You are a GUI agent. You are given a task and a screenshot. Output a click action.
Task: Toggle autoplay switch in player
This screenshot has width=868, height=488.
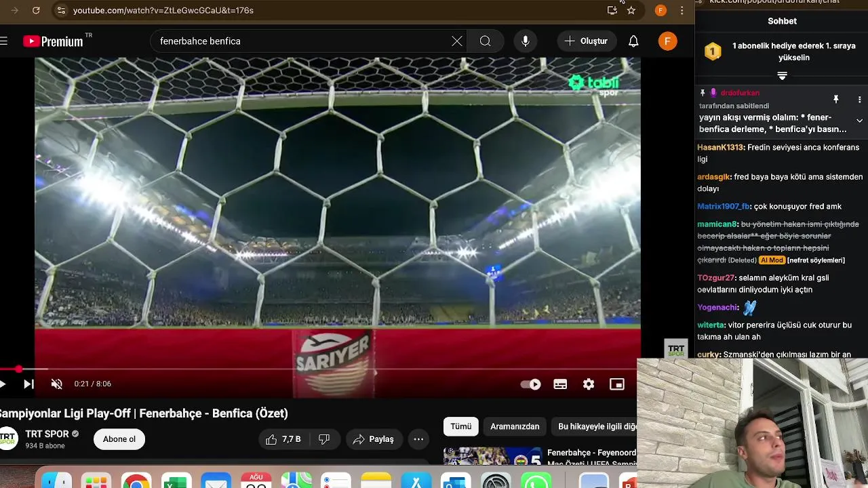tap(530, 384)
